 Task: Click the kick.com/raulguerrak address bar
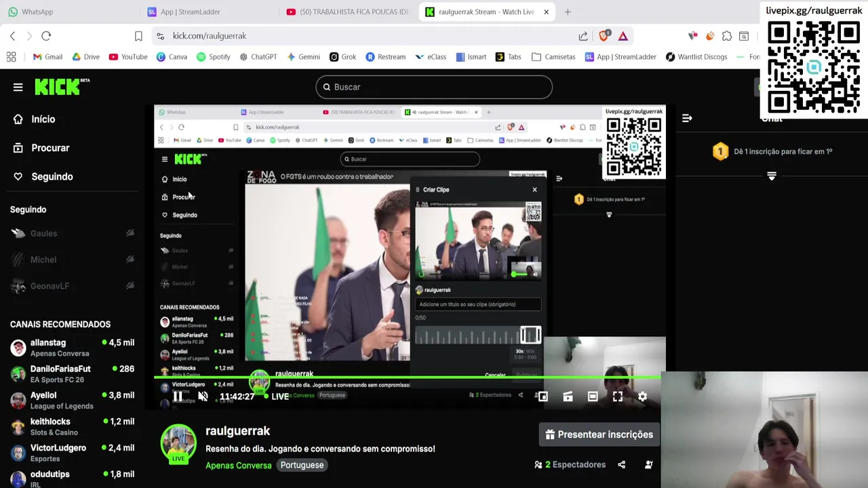point(210,36)
